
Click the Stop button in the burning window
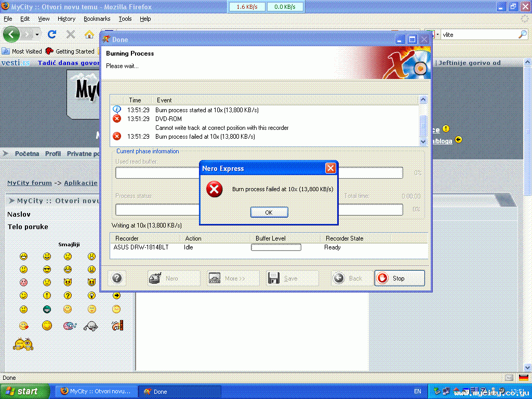400,278
